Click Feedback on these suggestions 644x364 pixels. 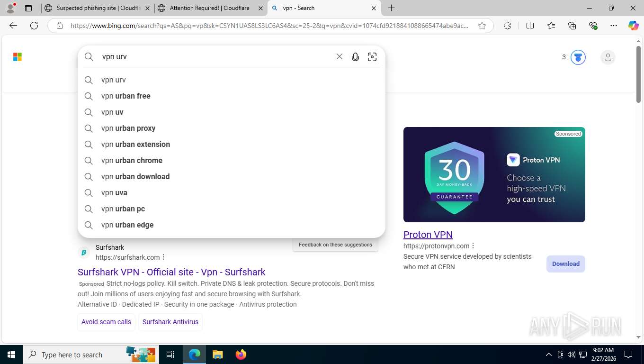[x=335, y=245]
